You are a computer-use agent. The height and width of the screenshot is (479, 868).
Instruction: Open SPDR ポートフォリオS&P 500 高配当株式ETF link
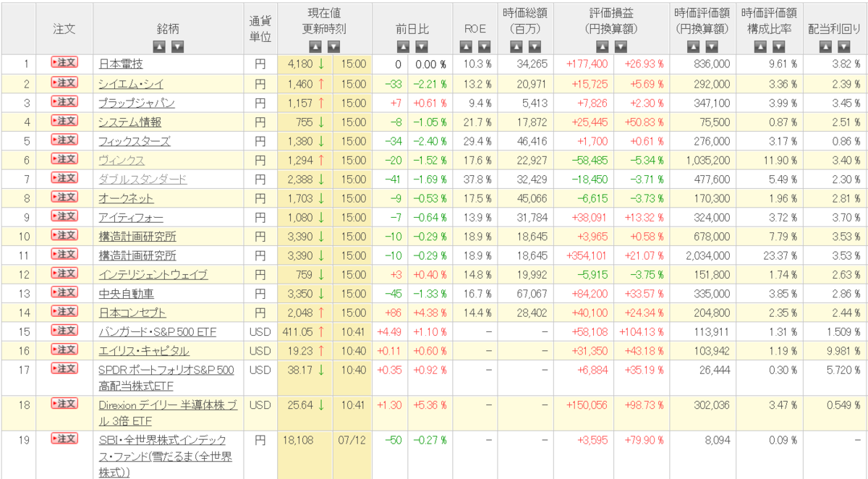(166, 378)
